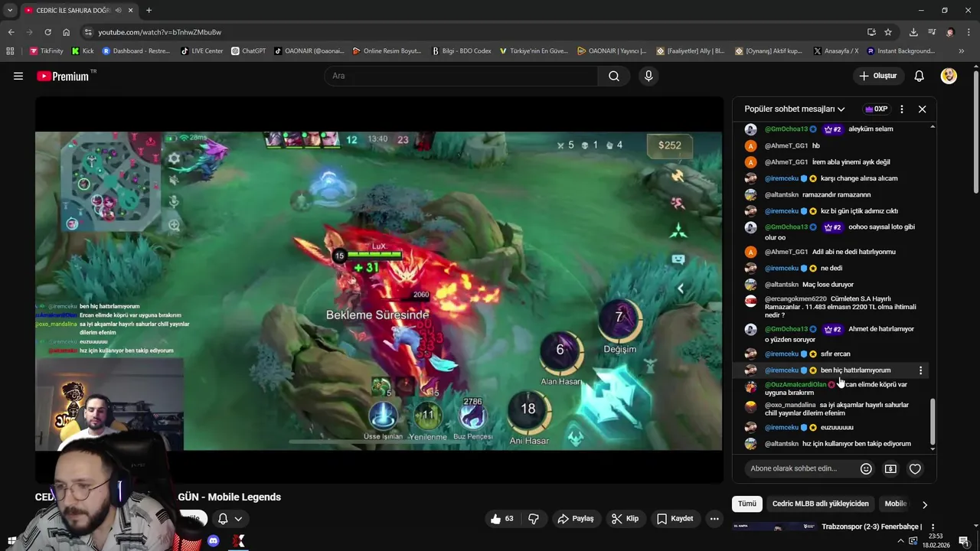
Task: Click the '@oxo_mandalina' chat message
Action: click(836, 409)
